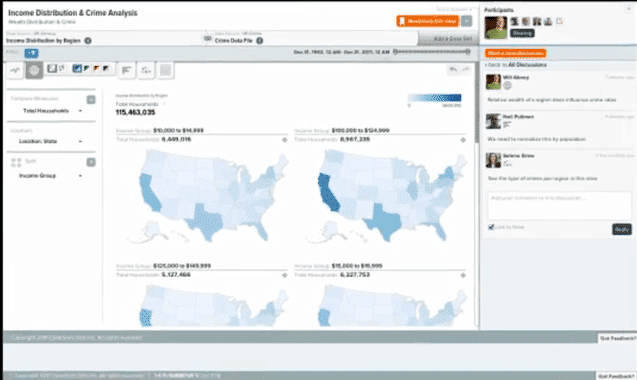Click the discussion comment input field

point(559,206)
